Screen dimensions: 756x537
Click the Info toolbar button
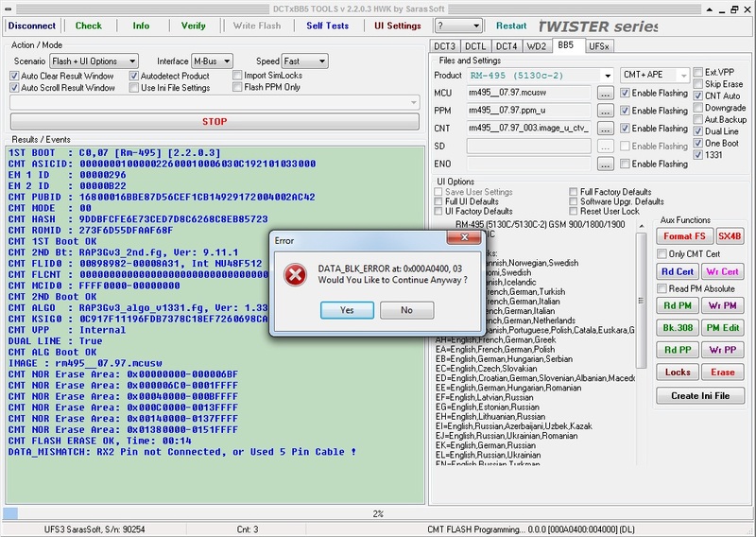tap(141, 26)
